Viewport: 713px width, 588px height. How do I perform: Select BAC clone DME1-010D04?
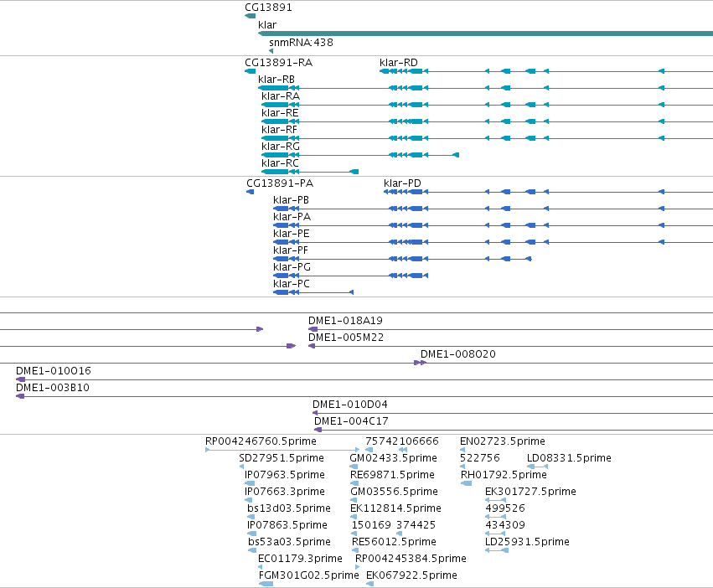pyautogui.click(x=350, y=405)
